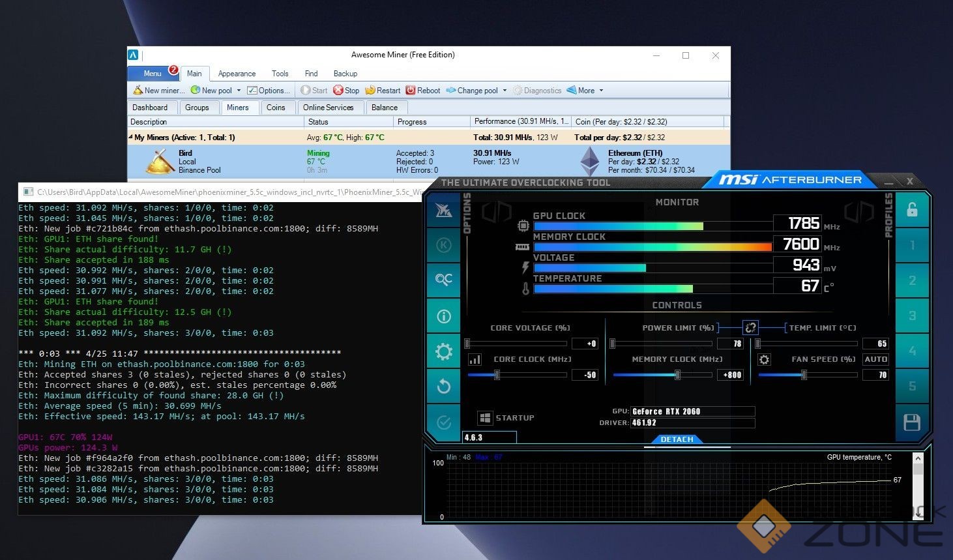Open Afterburner settings gear in left sidebar

tap(444, 352)
